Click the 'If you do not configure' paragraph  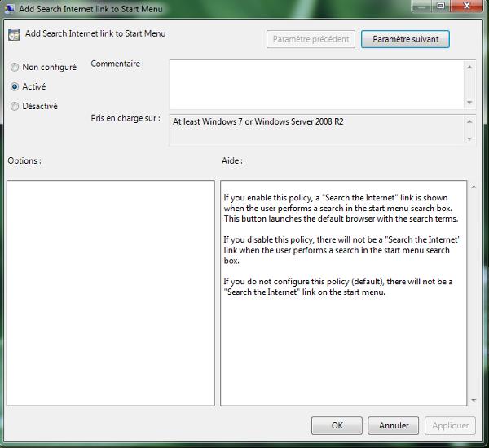[x=338, y=287]
